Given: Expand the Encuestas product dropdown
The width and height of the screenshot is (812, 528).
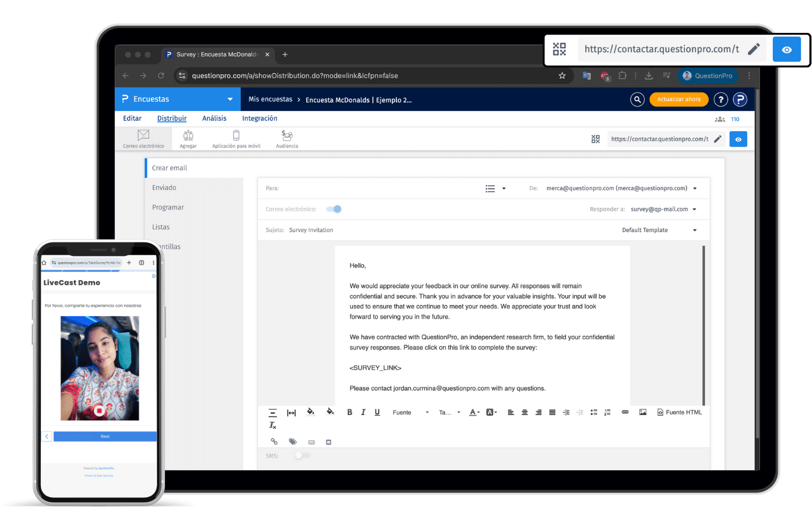Looking at the screenshot, I should [x=230, y=99].
